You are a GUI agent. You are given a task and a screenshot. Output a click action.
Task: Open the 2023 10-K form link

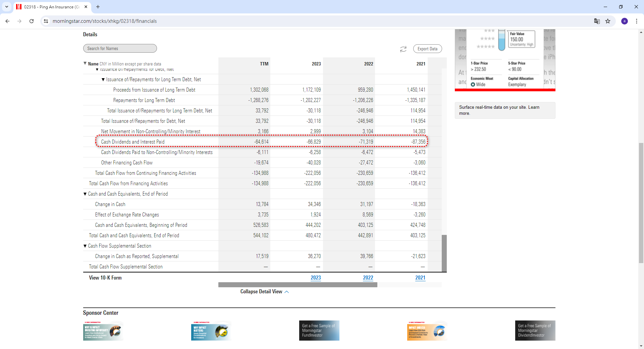tap(316, 278)
